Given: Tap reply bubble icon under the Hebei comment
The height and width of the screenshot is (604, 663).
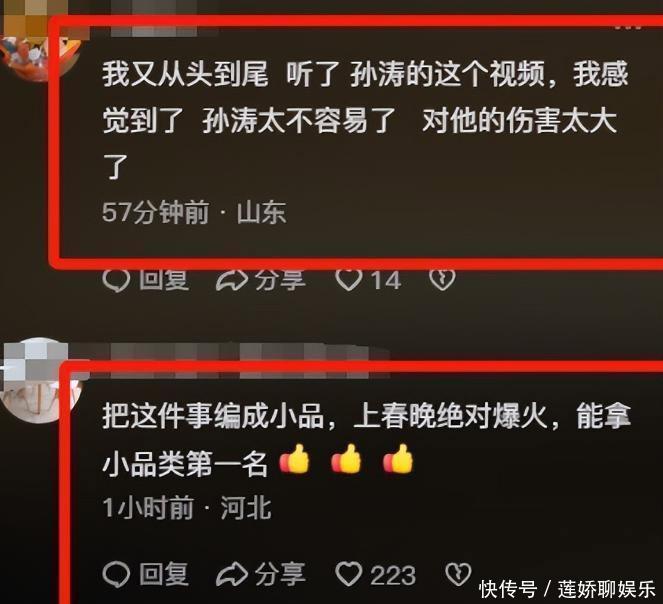Looking at the screenshot, I should click(x=116, y=575).
